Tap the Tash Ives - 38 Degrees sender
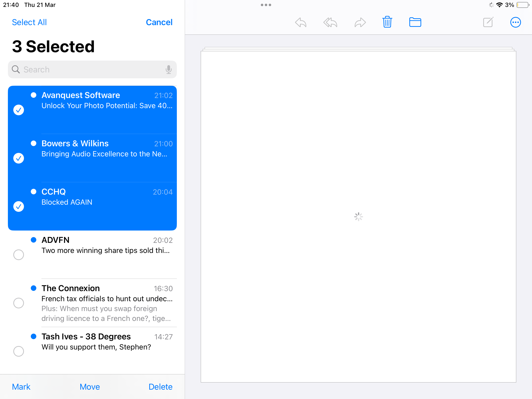 click(86, 336)
